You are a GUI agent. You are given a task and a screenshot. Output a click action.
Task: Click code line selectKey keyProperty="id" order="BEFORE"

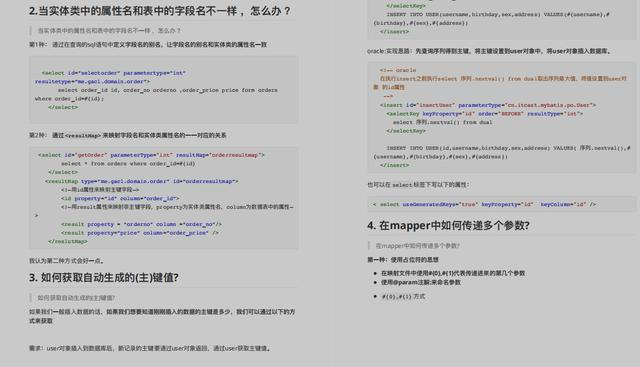point(484,113)
